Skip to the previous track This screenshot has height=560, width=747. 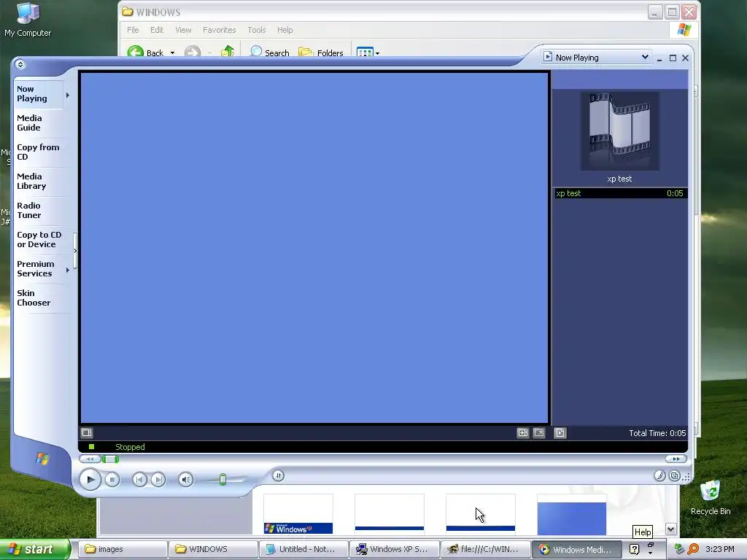(139, 480)
